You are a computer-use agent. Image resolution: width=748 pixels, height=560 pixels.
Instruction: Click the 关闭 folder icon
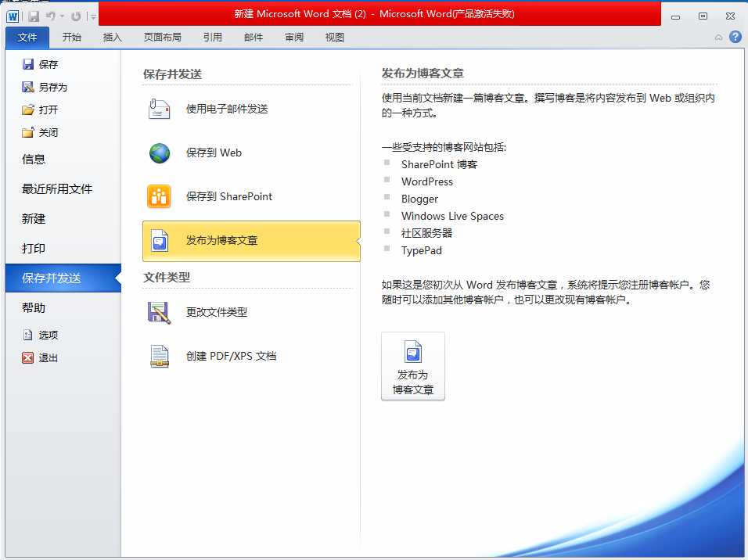(x=28, y=132)
